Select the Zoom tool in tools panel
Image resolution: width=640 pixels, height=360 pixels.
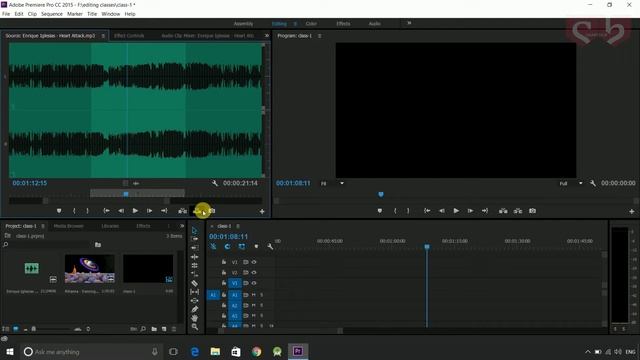point(194,327)
